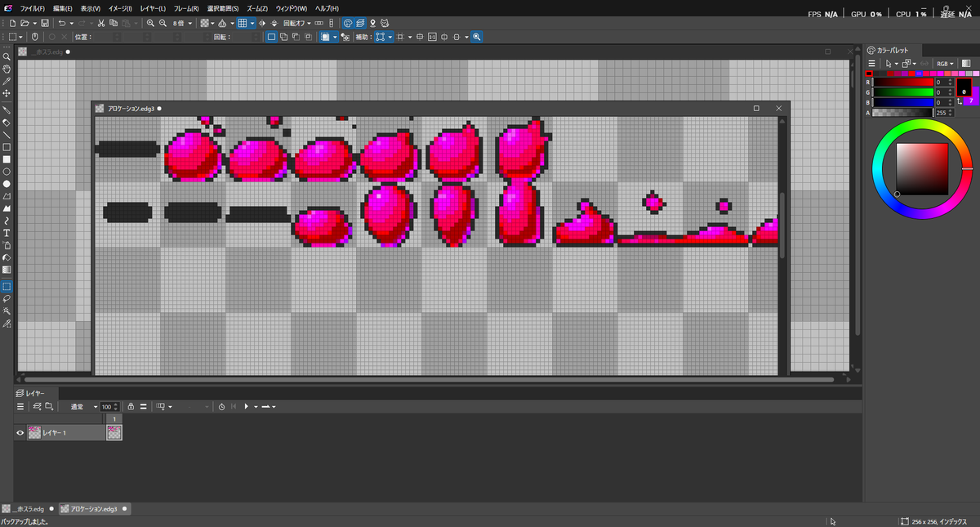Click the copy icon
The image size is (980, 527).
click(114, 23)
